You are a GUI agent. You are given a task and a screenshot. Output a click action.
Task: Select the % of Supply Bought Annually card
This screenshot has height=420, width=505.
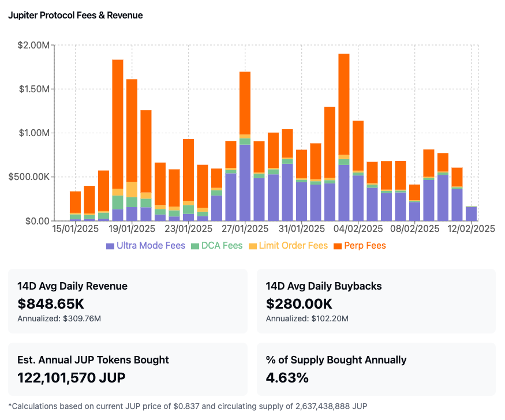pyautogui.click(x=376, y=369)
